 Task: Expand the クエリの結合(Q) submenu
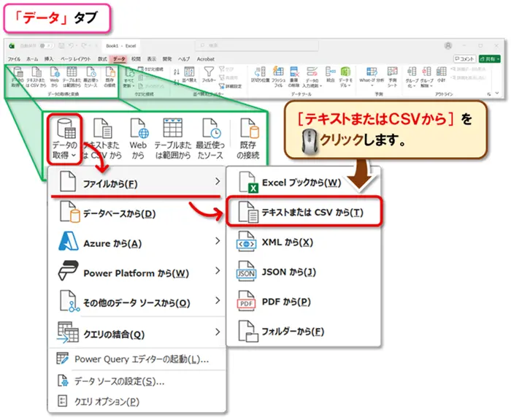(x=137, y=333)
